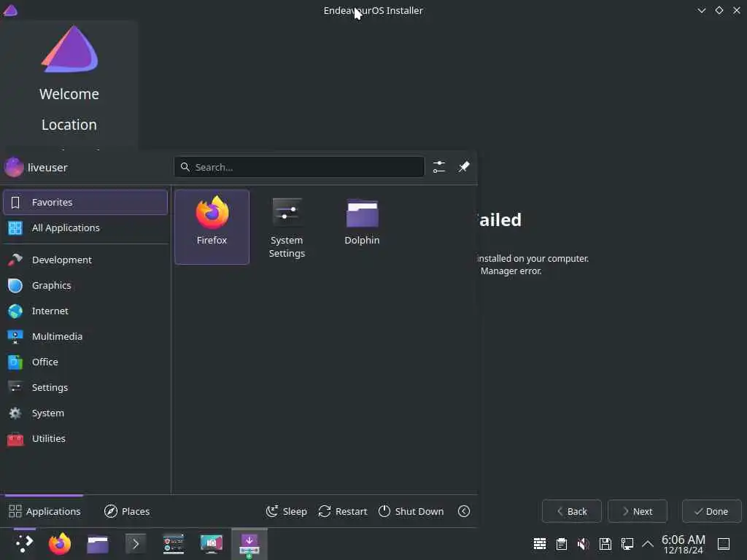Click the liveuser avatar
The width and height of the screenshot is (747, 560).
point(14,167)
